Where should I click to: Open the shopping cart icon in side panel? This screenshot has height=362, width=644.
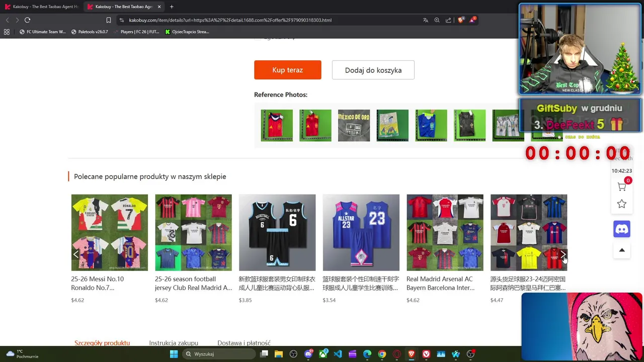pyautogui.click(x=622, y=187)
